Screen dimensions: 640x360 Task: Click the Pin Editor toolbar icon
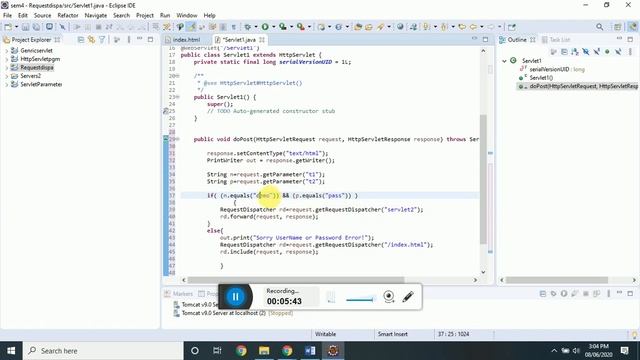(x=511, y=27)
